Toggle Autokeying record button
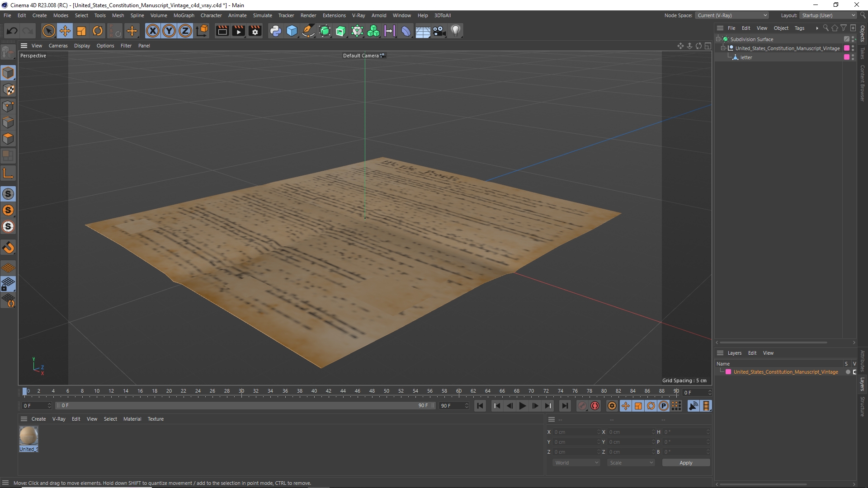 pyautogui.click(x=595, y=406)
